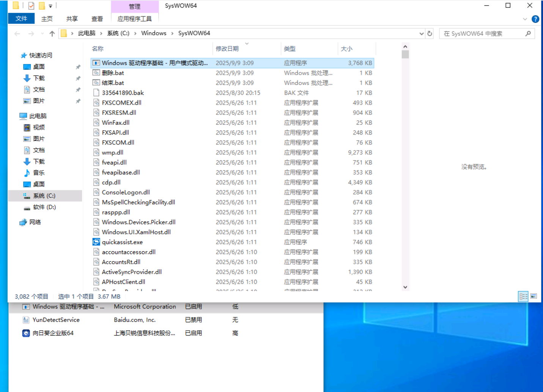Select the 音乐 music folder in sidebar

coord(38,173)
